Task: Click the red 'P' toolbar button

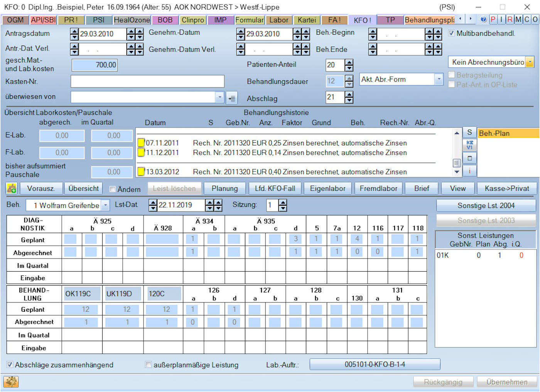Action: point(493,19)
